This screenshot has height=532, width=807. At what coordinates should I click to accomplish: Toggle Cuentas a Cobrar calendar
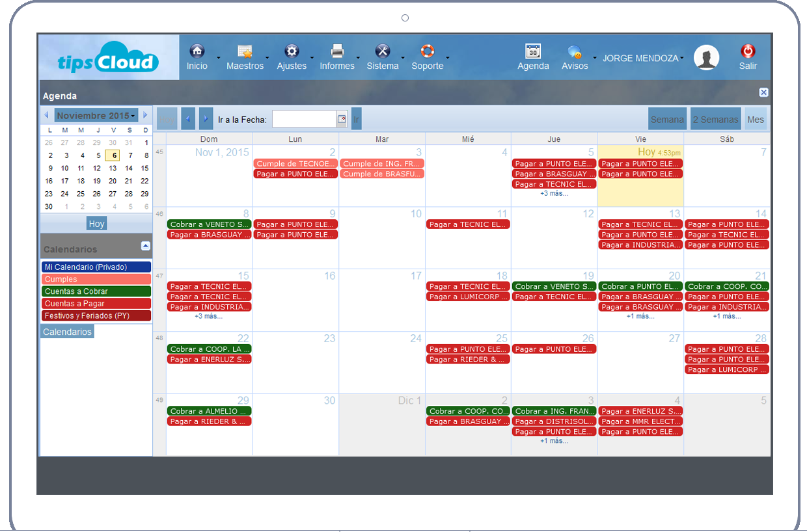96,291
